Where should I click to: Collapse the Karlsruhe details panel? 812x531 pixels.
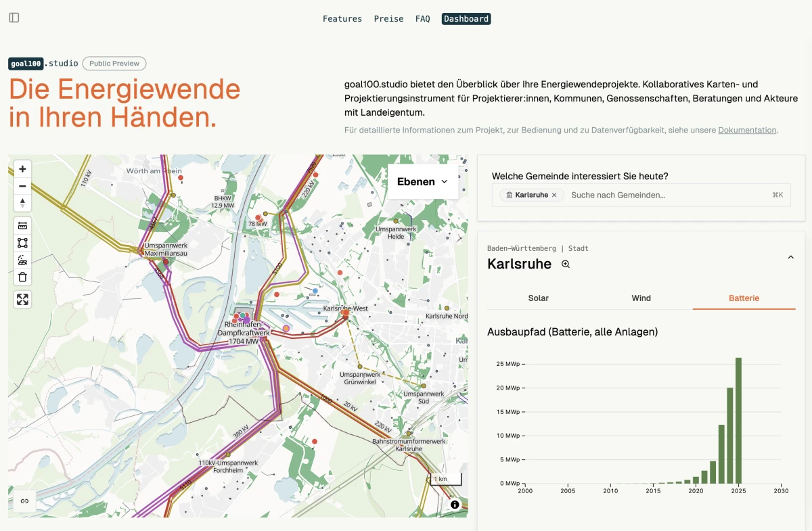(x=790, y=258)
